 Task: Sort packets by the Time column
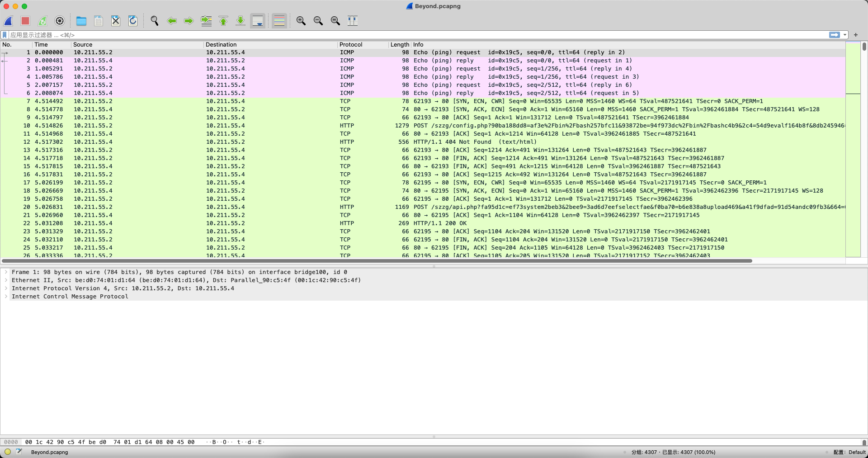(x=52, y=45)
